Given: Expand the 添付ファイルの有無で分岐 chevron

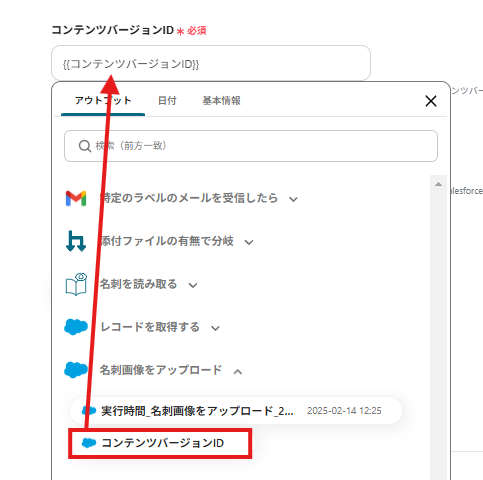Looking at the screenshot, I should (249, 242).
